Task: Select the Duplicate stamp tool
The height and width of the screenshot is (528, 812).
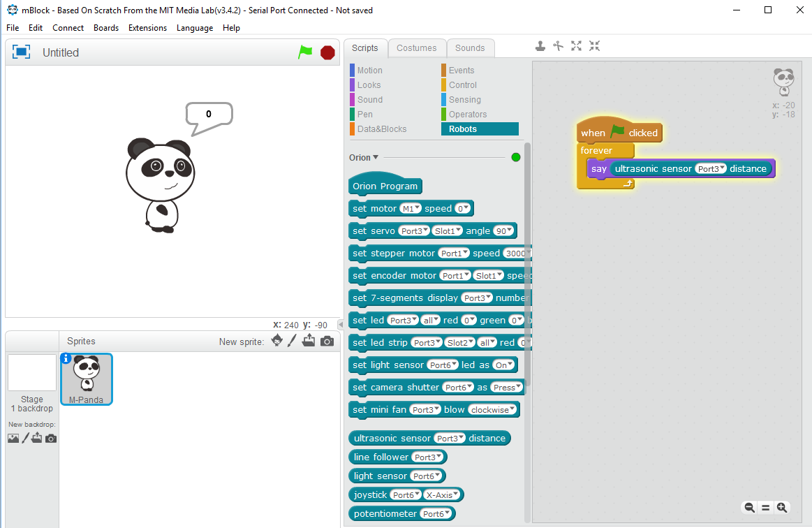Action: point(540,46)
